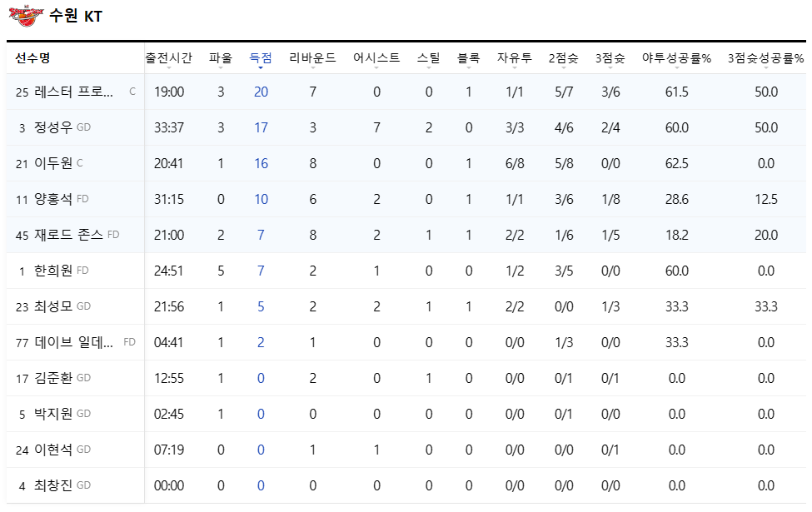Open player 김준환 profile
Screen dimensions: 812x512
(x=53, y=378)
